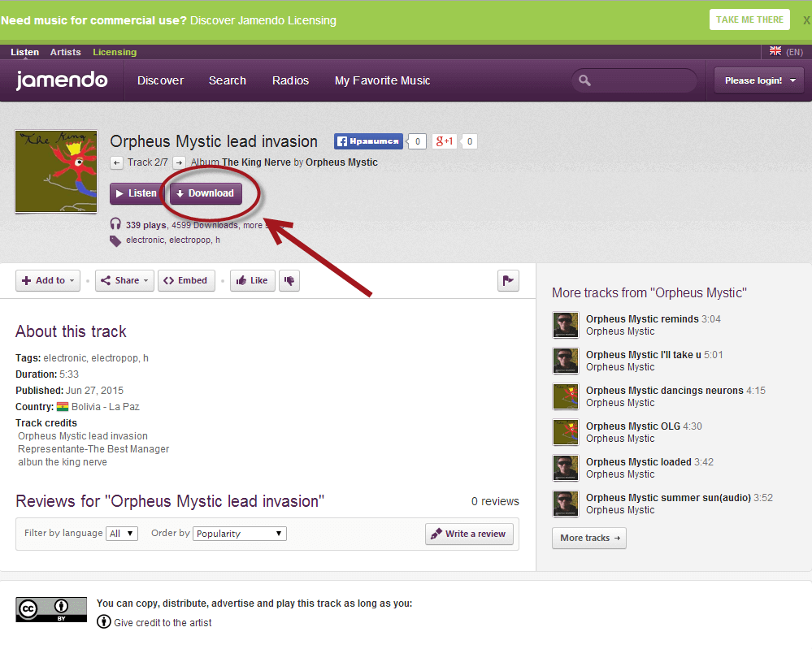Click the magnifier icon in the search box
Screen dimensions: 812x649
[x=584, y=80]
